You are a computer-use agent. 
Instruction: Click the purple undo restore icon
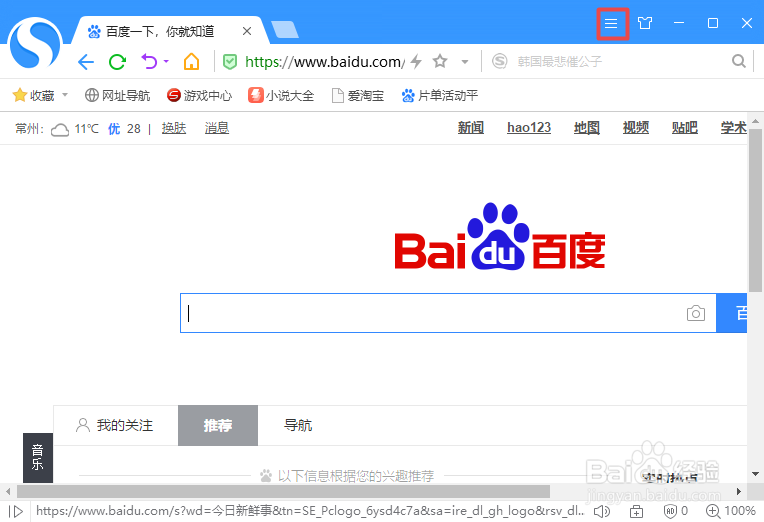tap(150, 61)
